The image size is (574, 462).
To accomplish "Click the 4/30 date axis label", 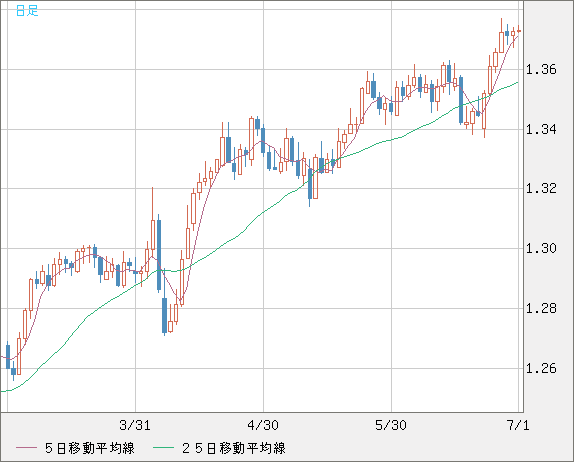I will pyautogui.click(x=263, y=425).
